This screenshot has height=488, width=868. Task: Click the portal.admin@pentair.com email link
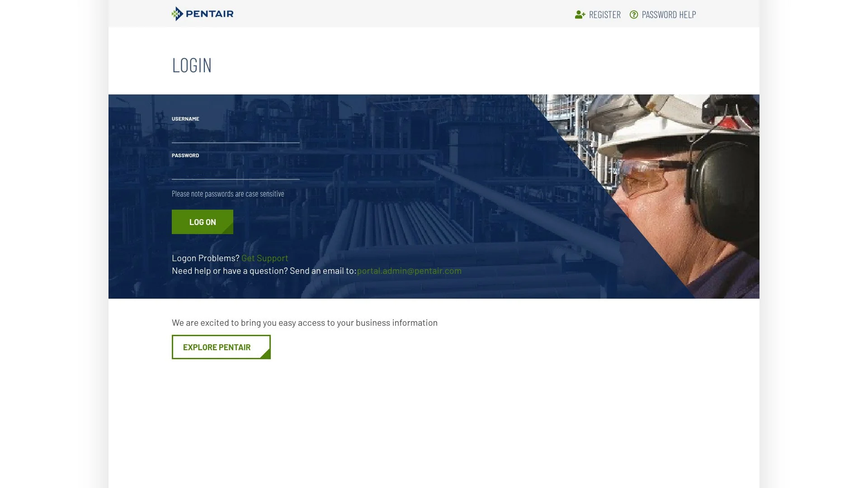point(409,271)
